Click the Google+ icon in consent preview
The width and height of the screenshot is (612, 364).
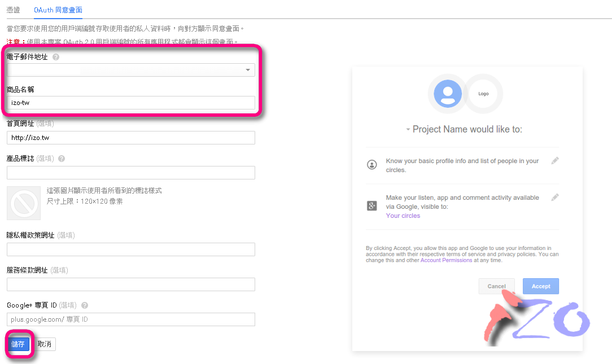(371, 205)
